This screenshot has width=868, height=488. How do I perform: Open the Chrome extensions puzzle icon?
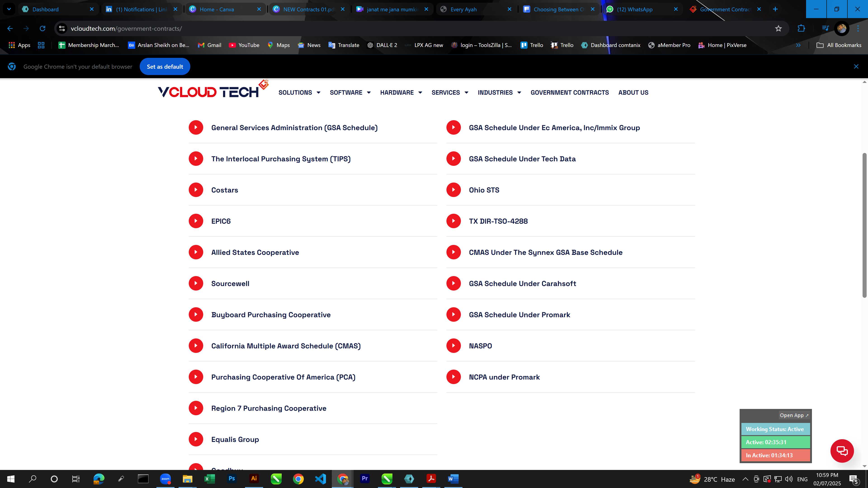tap(801, 29)
